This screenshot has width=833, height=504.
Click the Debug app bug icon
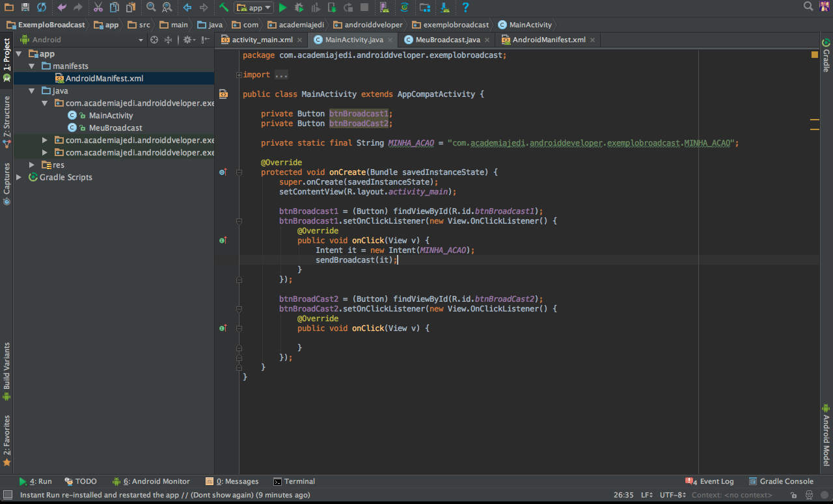click(x=299, y=8)
